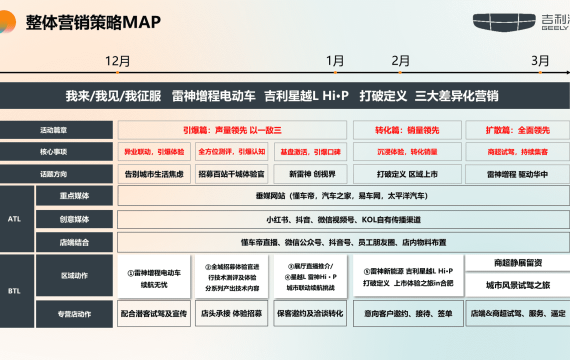
Task: Click the Geely logo emblem
Action: coord(504,22)
